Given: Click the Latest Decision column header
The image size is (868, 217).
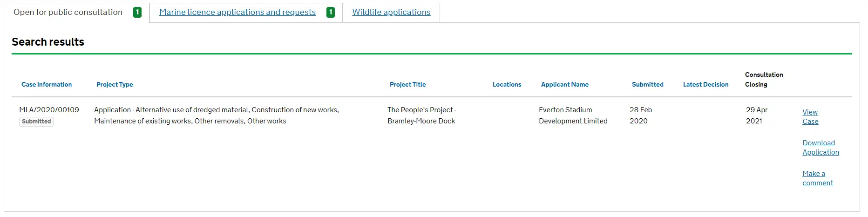Looking at the screenshot, I should pyautogui.click(x=705, y=85).
